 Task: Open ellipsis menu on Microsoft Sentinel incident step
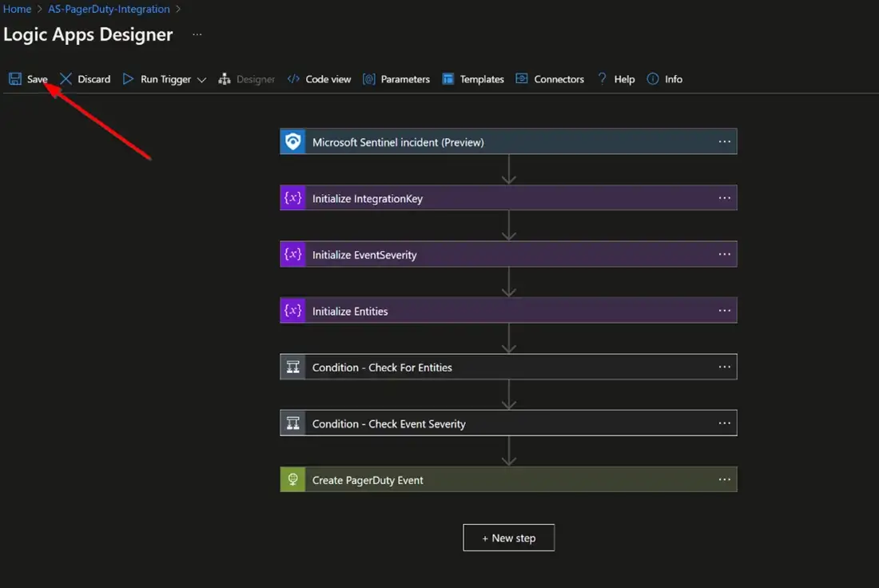[724, 141]
